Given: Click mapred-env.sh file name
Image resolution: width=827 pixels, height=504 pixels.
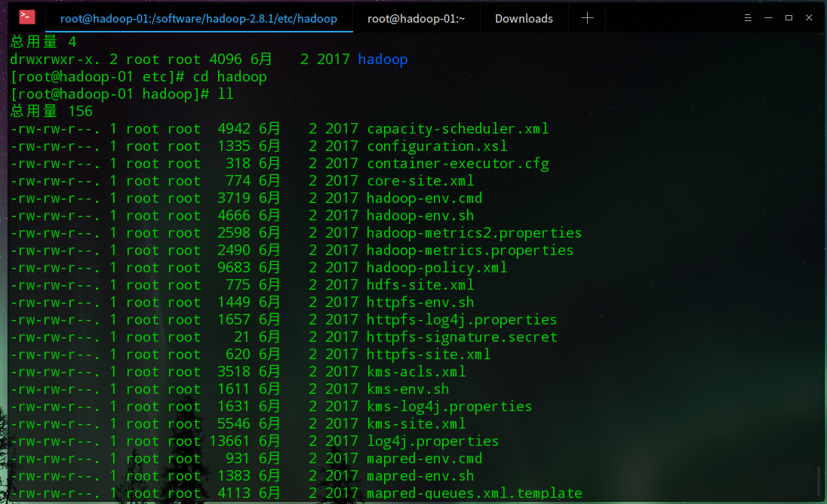Looking at the screenshot, I should point(420,477).
